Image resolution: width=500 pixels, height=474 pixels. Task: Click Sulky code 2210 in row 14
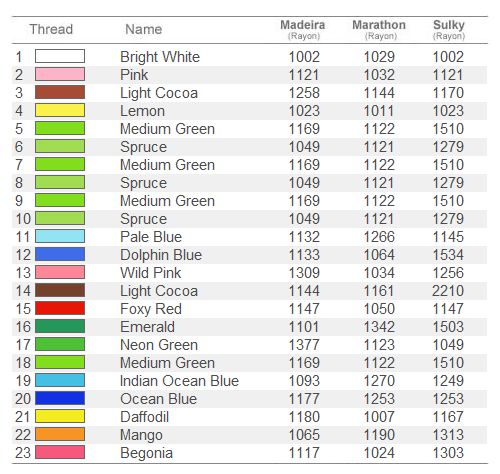pyautogui.click(x=448, y=291)
